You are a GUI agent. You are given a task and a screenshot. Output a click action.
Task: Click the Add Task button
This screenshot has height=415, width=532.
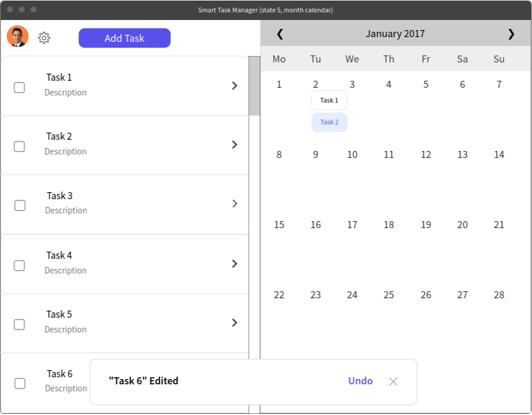point(124,38)
